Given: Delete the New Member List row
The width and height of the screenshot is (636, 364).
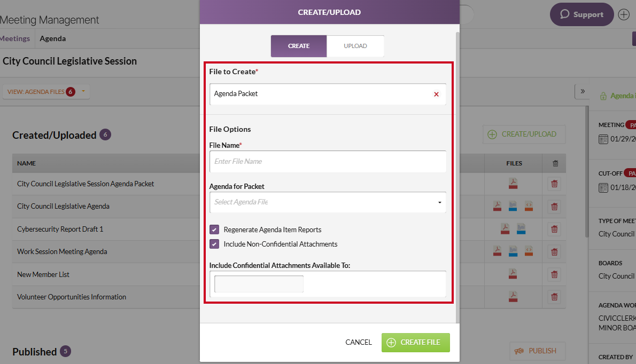Looking at the screenshot, I should coord(554,274).
